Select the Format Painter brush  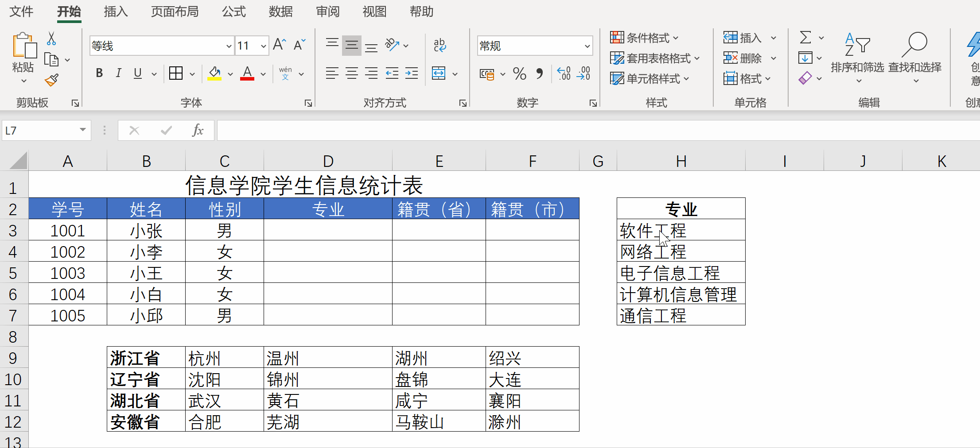(x=51, y=80)
